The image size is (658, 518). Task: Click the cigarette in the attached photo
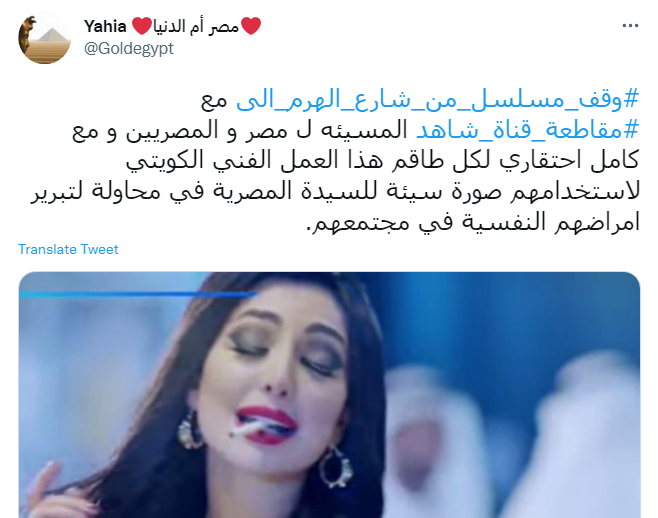coord(248,429)
